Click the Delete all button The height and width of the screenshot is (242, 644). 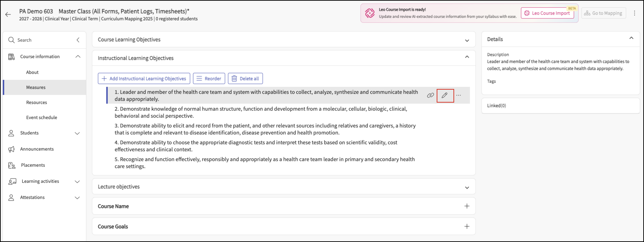(x=245, y=79)
